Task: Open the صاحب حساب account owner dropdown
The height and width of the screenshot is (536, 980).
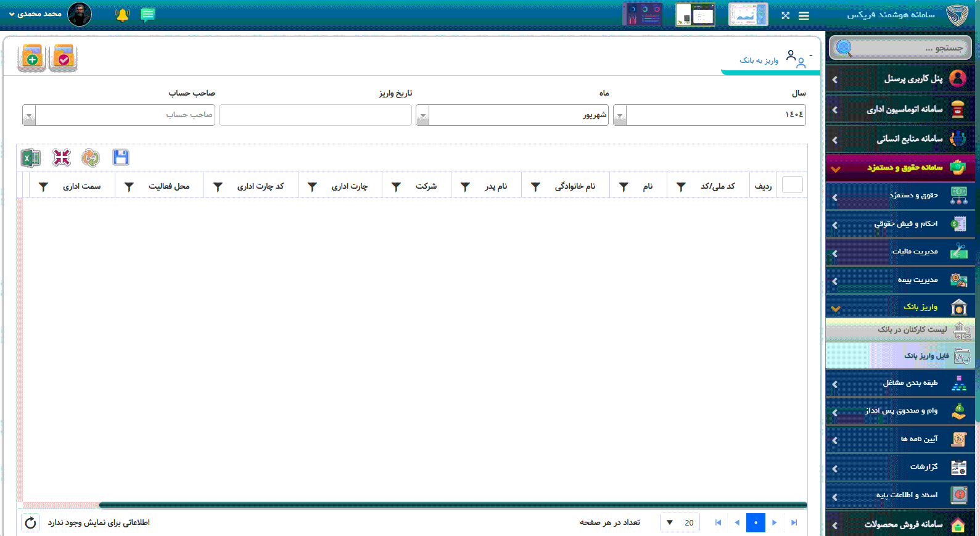Action: 29,115
